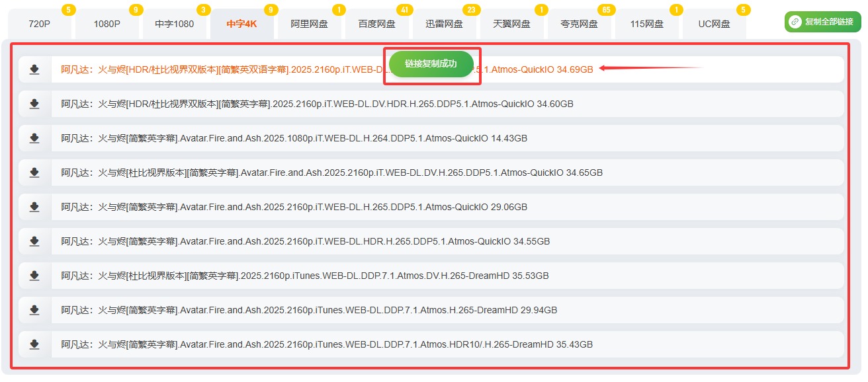The width and height of the screenshot is (868, 382).
Task: Switch to the 720P tab
Action: click(x=39, y=24)
